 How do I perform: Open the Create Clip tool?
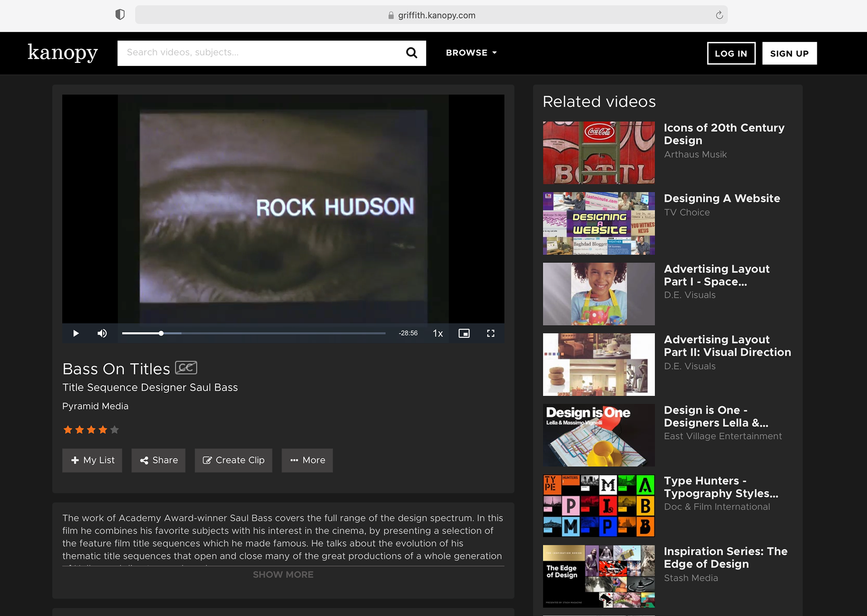coord(233,460)
